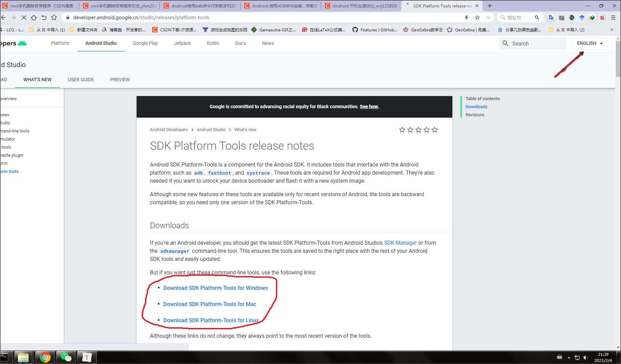
Task: Rate page with the third star
Action: click(418, 130)
